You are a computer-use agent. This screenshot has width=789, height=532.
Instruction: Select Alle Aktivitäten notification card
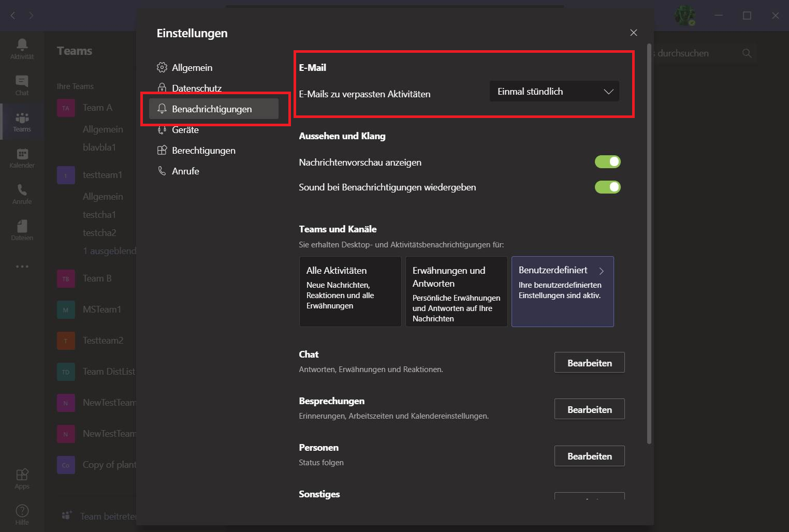pos(350,291)
